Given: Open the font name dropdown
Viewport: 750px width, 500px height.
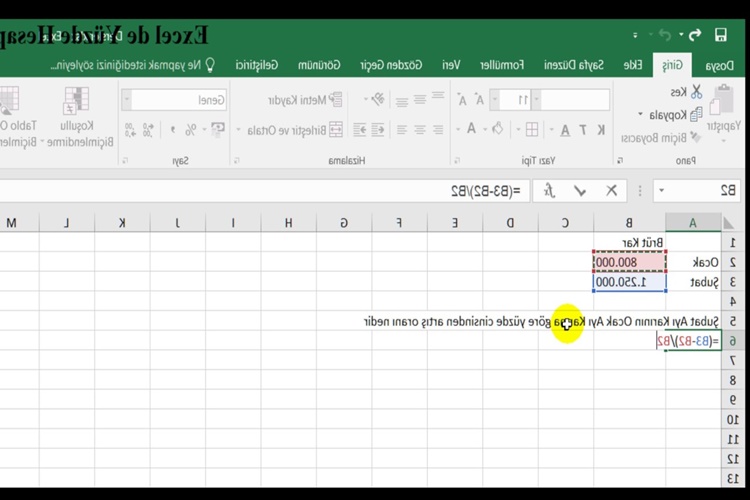Looking at the screenshot, I should point(537,100).
